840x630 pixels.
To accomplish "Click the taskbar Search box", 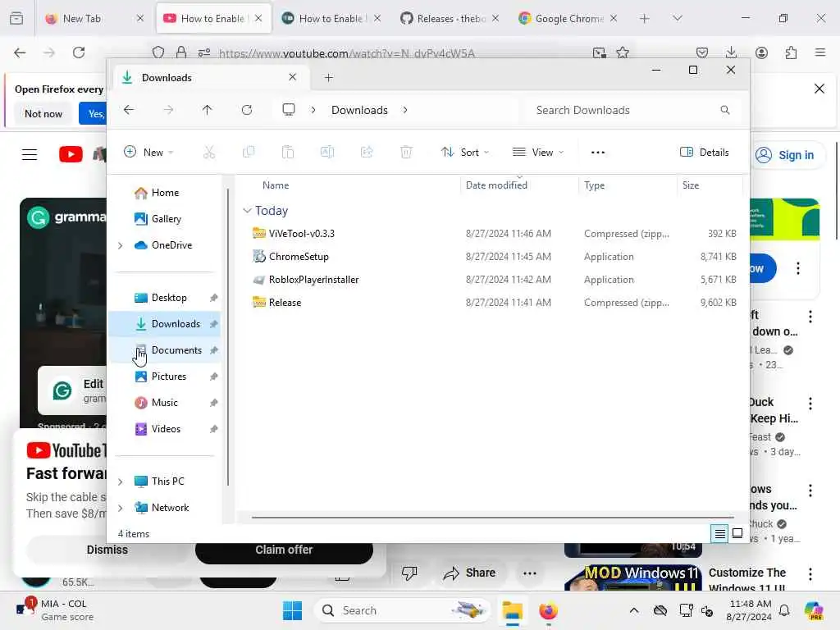I will (402, 610).
